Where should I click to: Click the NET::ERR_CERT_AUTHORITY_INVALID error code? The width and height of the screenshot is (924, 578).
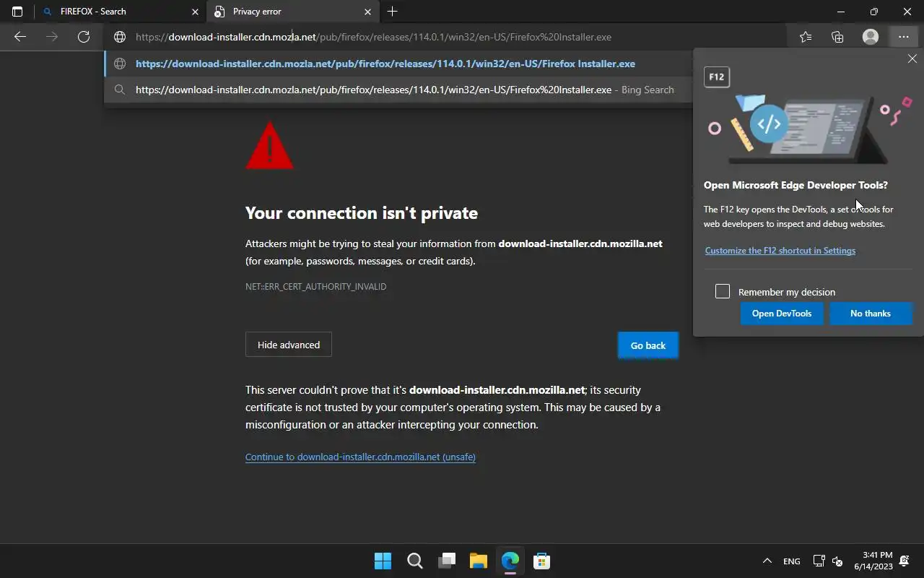pos(315,287)
